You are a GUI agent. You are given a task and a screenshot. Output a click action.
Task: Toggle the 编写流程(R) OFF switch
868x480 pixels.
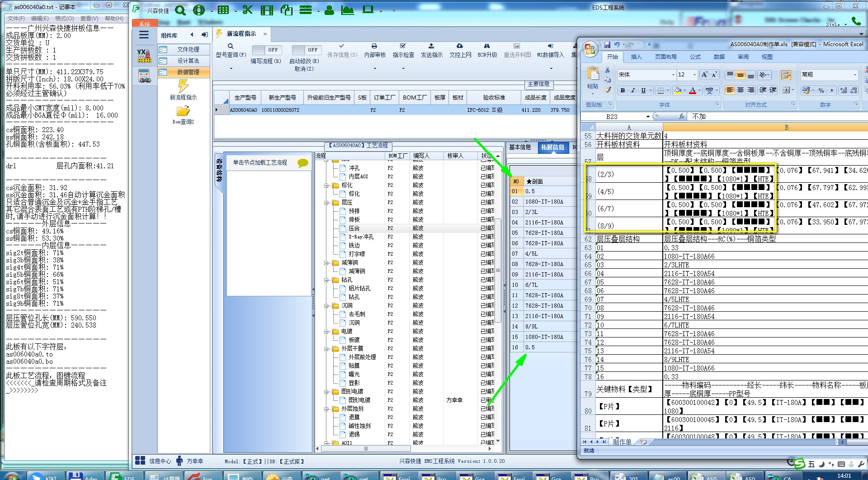tap(267, 50)
